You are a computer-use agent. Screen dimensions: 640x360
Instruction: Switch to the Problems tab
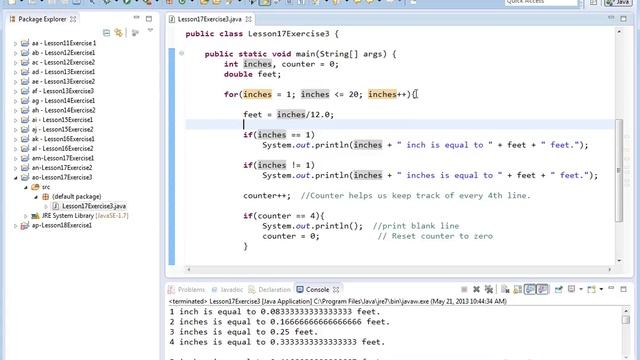pyautogui.click(x=187, y=289)
